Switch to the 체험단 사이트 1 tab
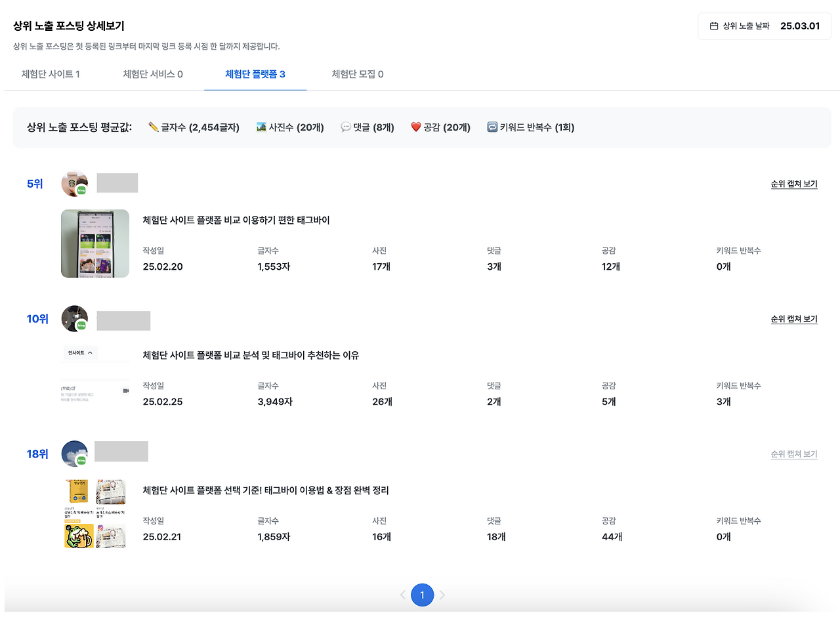 pyautogui.click(x=51, y=75)
